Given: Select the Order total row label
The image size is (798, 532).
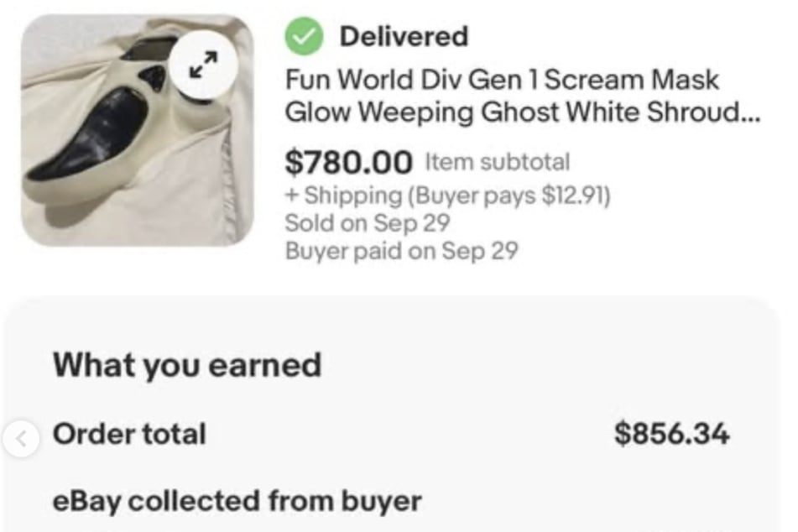Looking at the screenshot, I should 128,435.
